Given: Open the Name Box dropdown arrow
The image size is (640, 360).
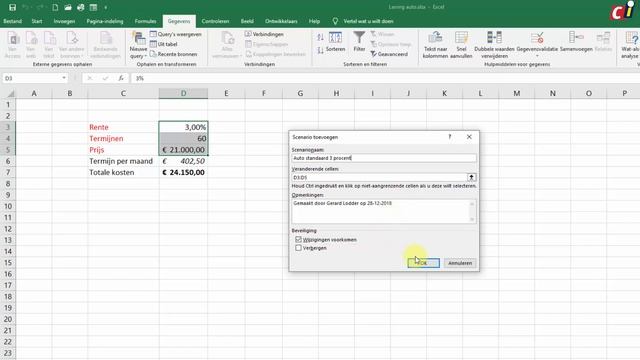Looking at the screenshot, I should point(64,78).
